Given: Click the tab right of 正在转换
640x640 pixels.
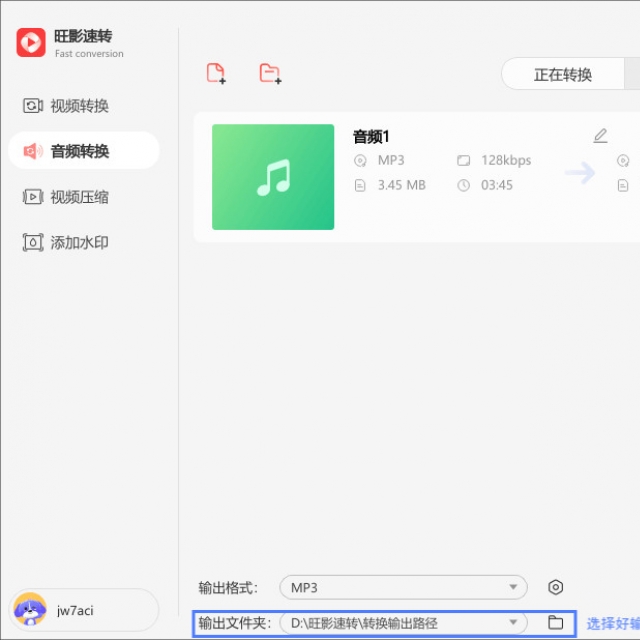Looking at the screenshot, I should coord(632,74).
